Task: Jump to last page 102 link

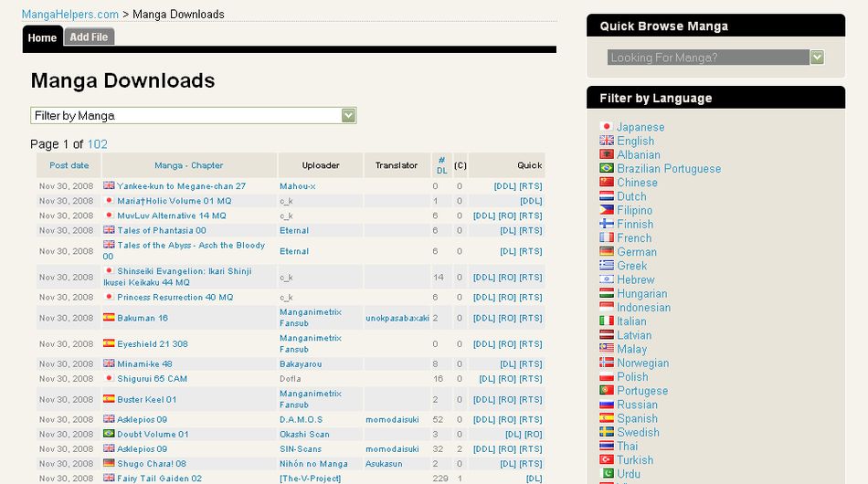Action: [x=98, y=144]
